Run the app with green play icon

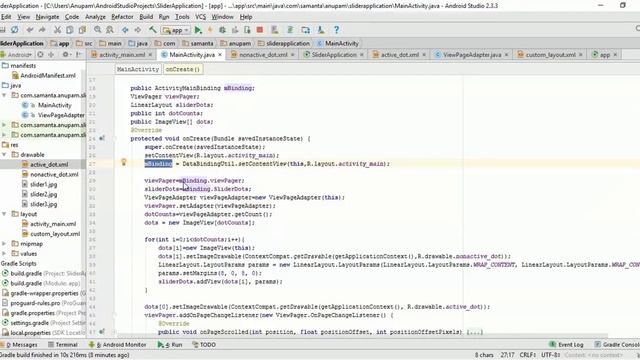tap(198, 30)
